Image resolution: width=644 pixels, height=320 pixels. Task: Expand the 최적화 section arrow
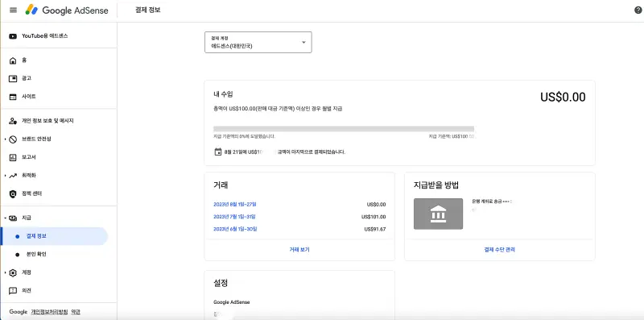pyautogui.click(x=5, y=176)
